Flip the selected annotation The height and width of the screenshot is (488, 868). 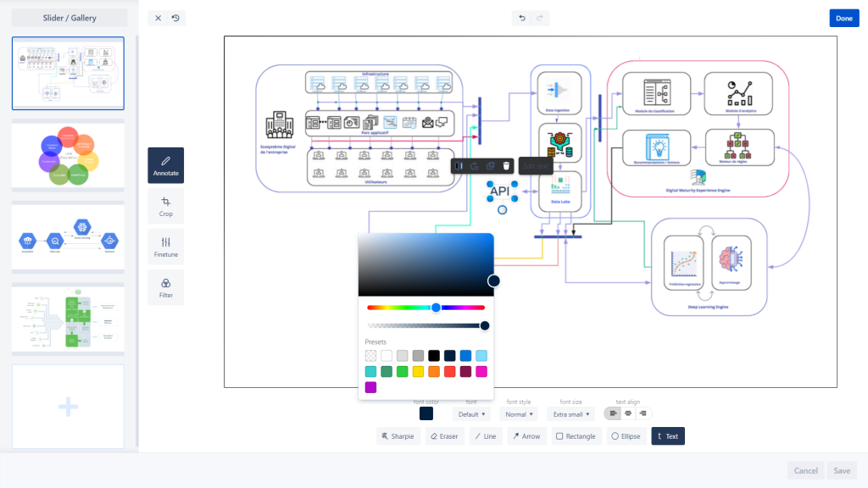pos(460,166)
